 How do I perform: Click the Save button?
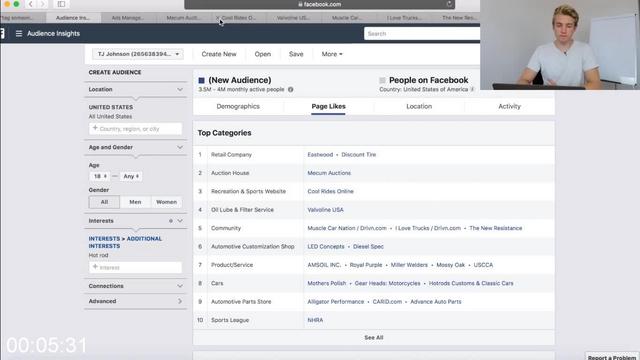pos(296,54)
